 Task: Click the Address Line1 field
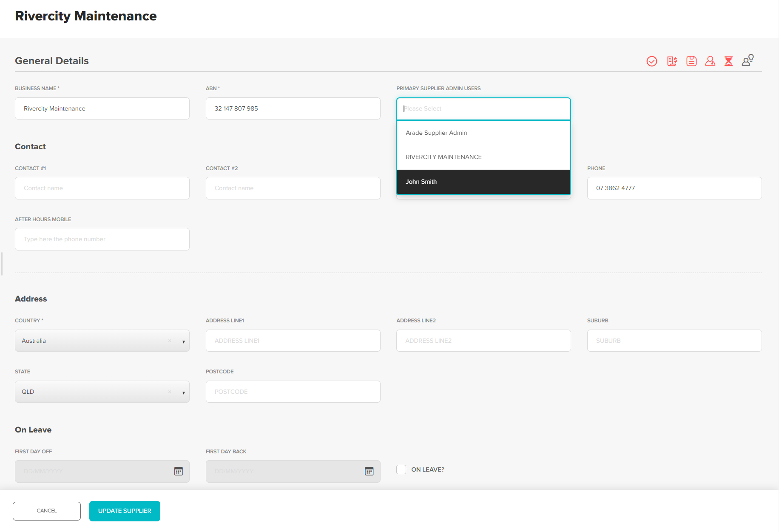click(293, 341)
